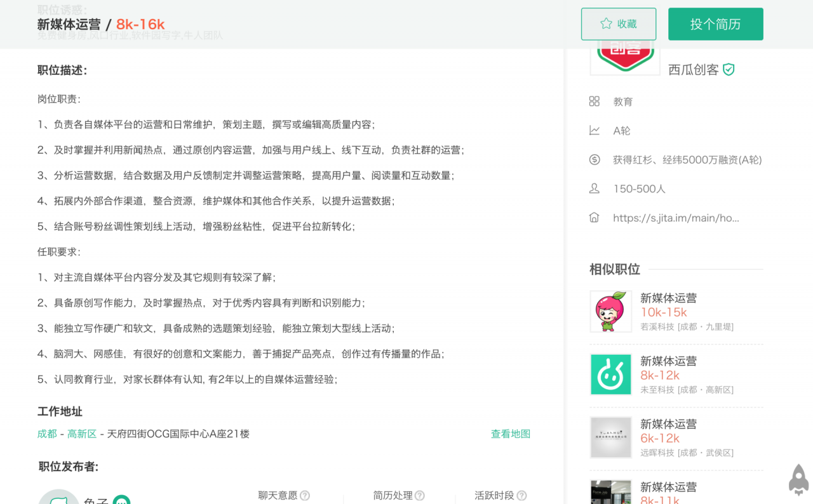Click the grid icon next to 教育
The image size is (813, 504).
[x=595, y=102]
